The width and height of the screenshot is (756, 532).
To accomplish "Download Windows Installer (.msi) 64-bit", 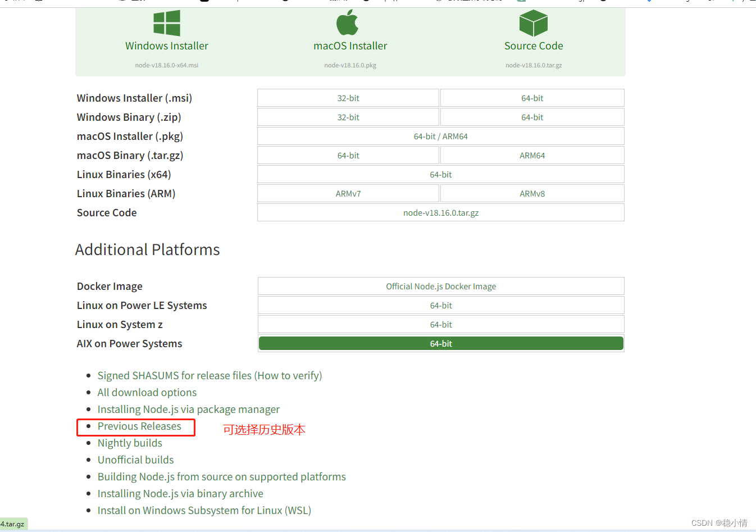I will pos(532,98).
